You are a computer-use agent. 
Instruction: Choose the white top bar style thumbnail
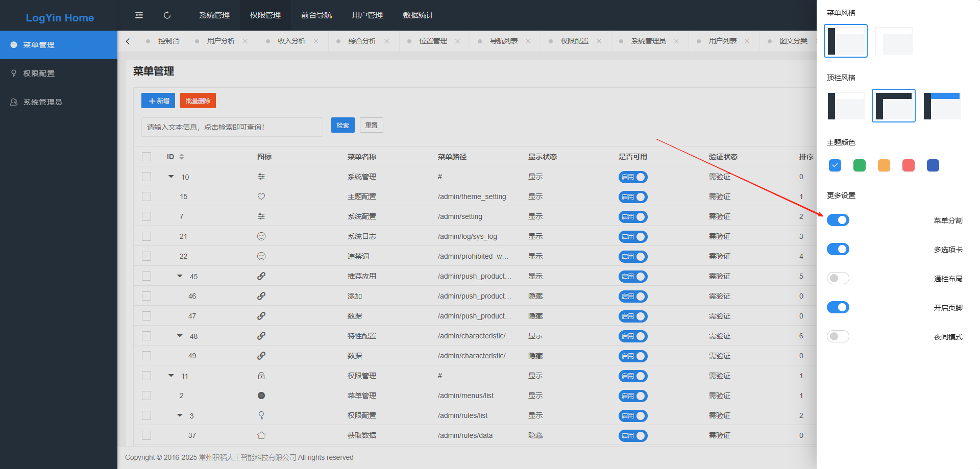pos(846,106)
